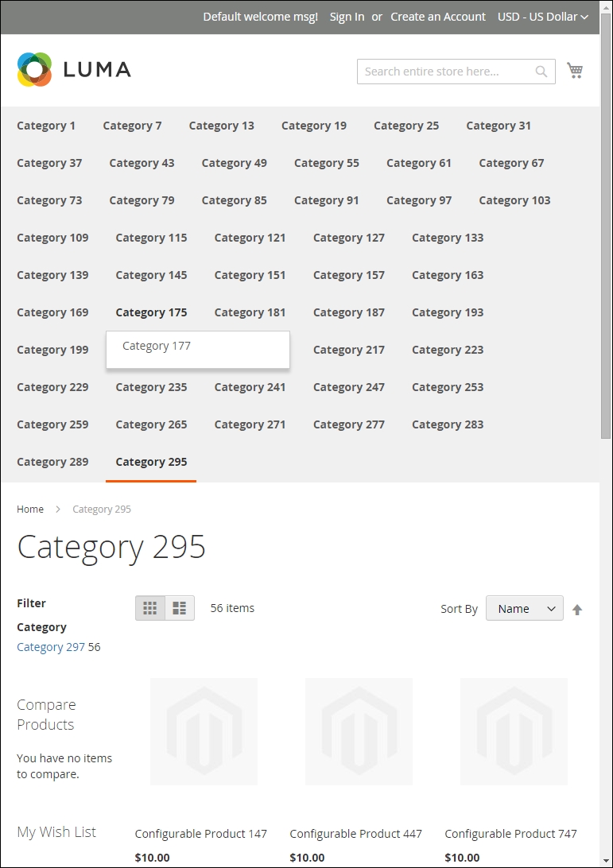
Task: Open Category 133 menu
Action: tap(448, 238)
